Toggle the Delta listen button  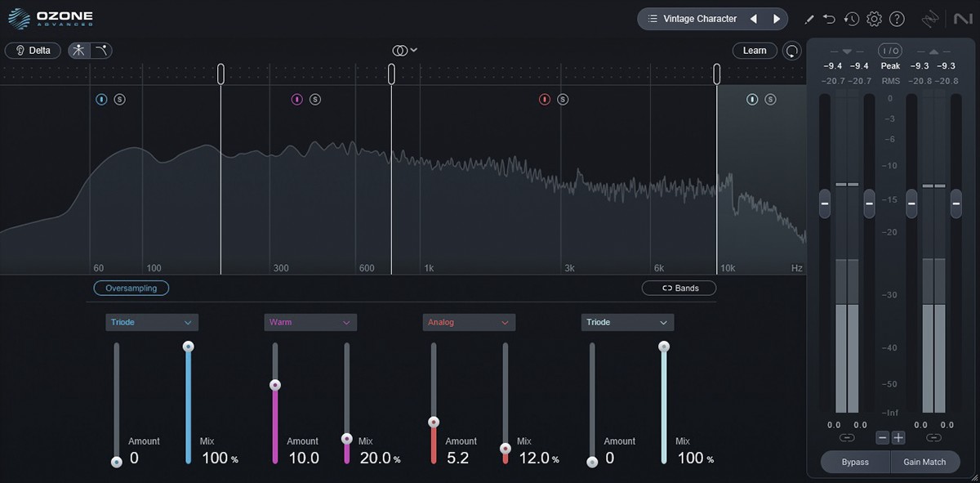pos(33,51)
